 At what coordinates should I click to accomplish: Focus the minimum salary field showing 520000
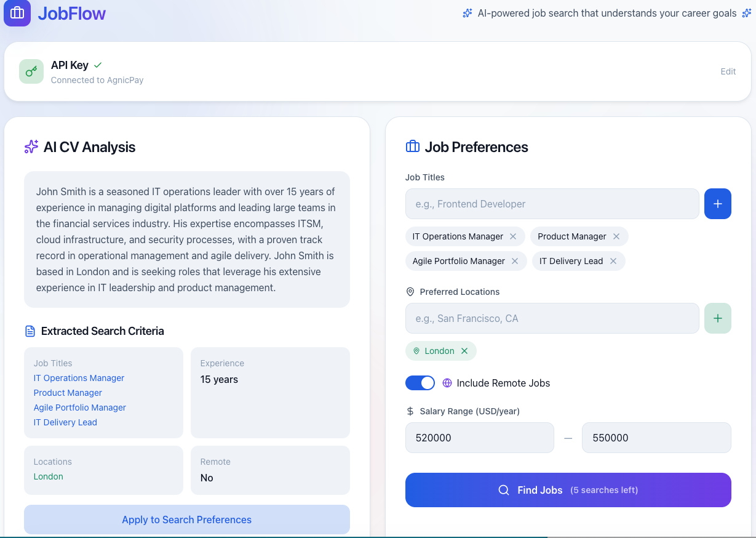point(479,437)
